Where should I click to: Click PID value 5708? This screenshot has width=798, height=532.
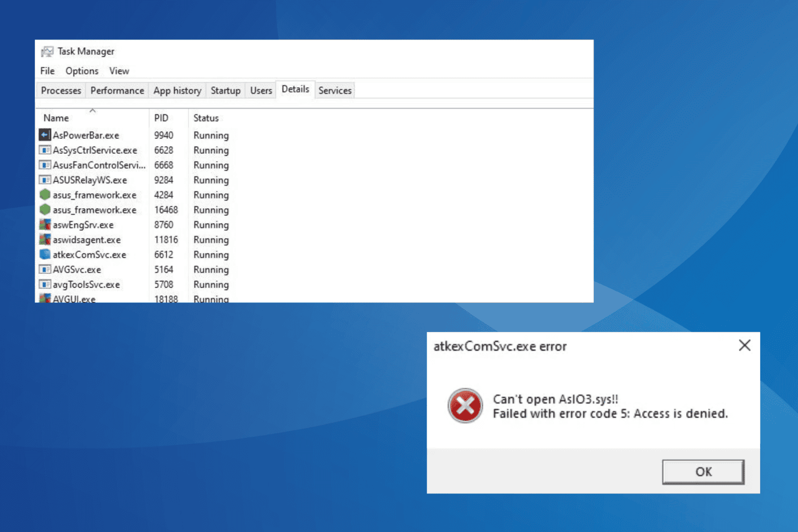(x=164, y=285)
